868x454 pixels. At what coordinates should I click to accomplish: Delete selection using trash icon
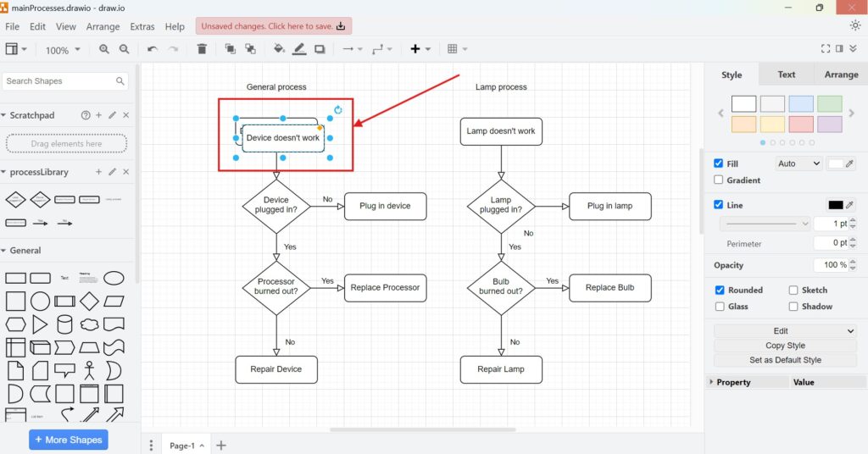tap(202, 49)
